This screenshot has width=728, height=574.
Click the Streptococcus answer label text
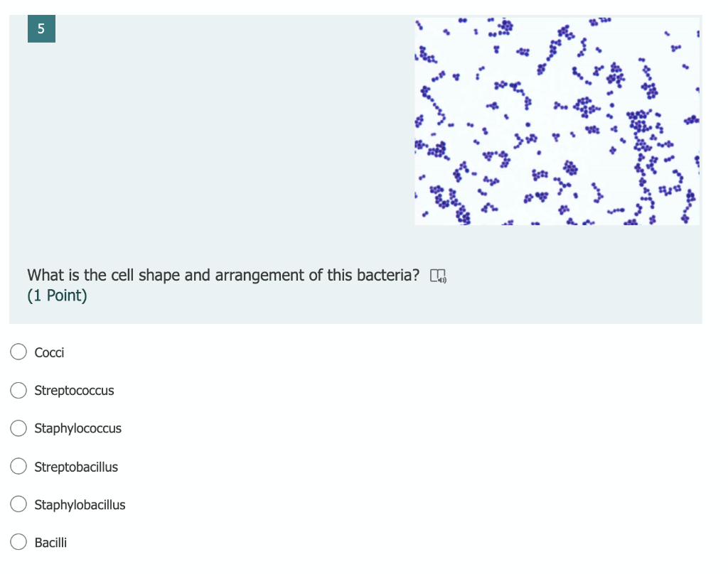(x=74, y=391)
